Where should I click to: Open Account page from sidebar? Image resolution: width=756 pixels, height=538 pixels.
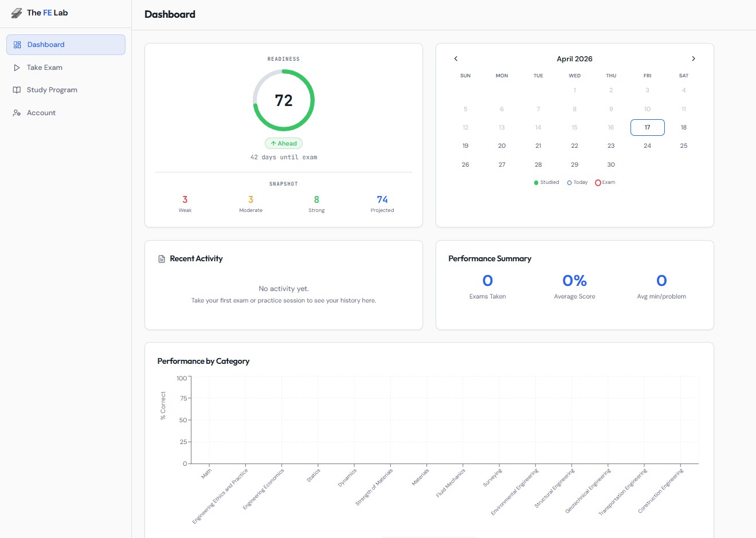click(x=66, y=113)
